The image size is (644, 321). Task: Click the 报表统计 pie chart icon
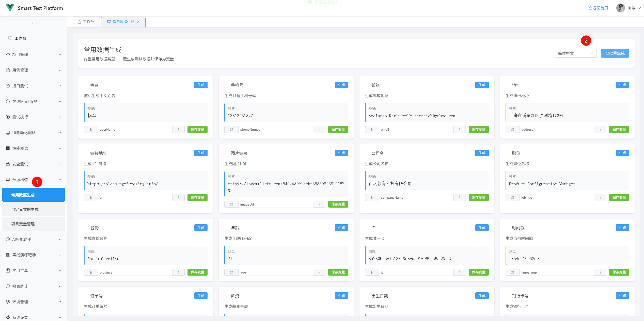[x=8, y=286]
